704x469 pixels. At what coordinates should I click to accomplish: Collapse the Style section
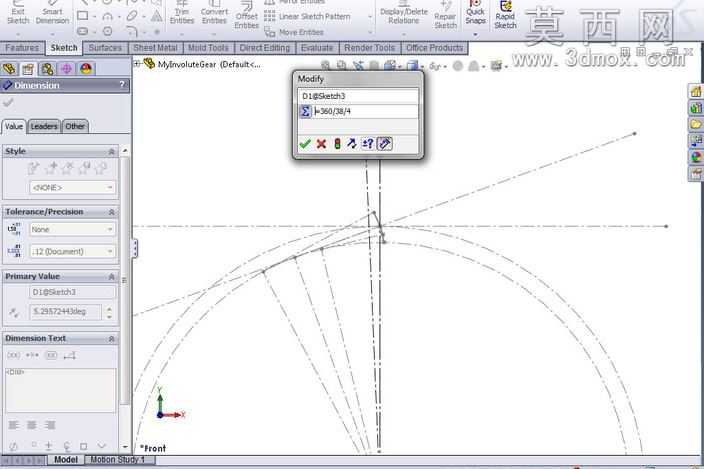(111, 152)
